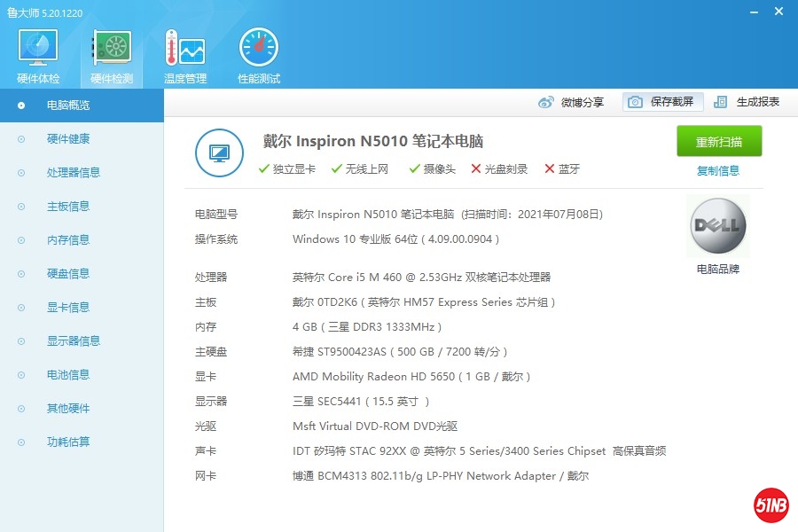This screenshot has height=532, width=798.
Task: Minimize the 鲁大师 window
Action: point(755,12)
